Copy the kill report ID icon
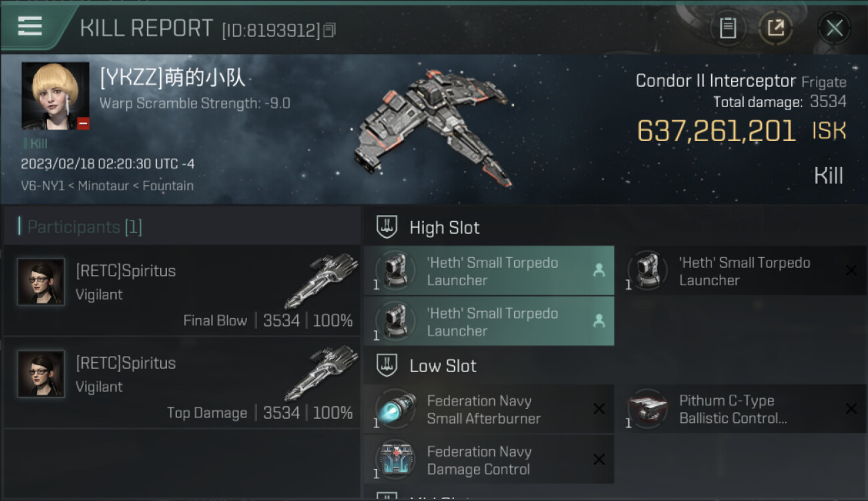The height and width of the screenshot is (501, 868). coord(329,30)
